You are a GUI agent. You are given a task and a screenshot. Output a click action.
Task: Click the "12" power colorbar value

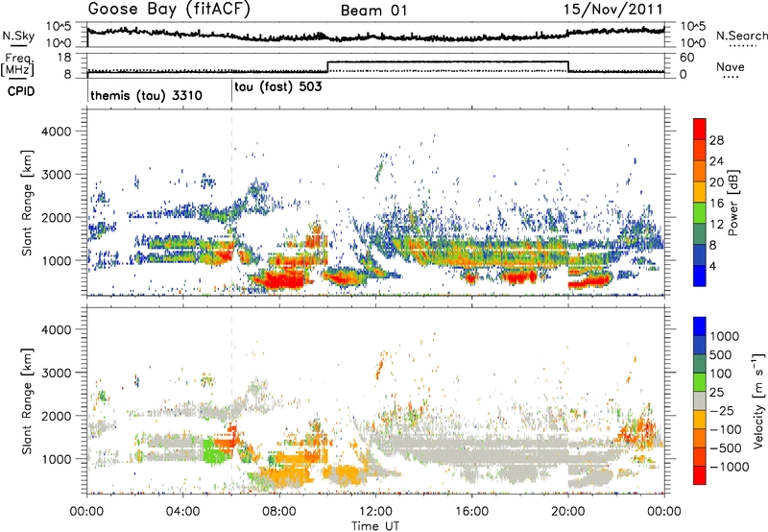[716, 225]
